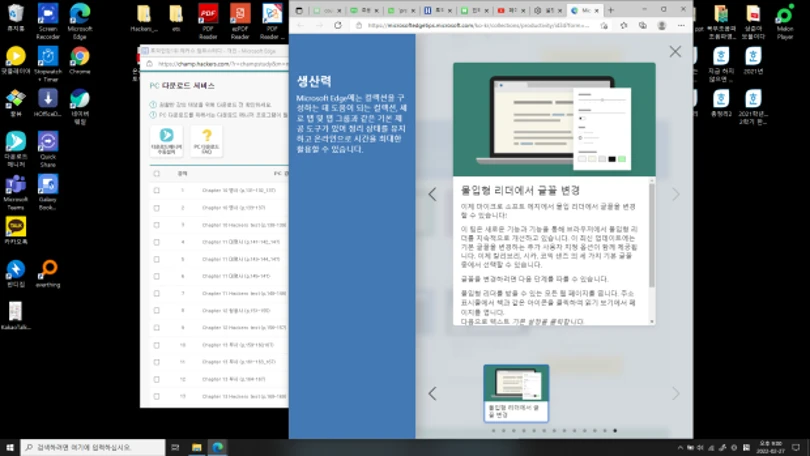Click the tip card vertical scrollbar
This screenshot has width=810, height=456.
[x=652, y=235]
